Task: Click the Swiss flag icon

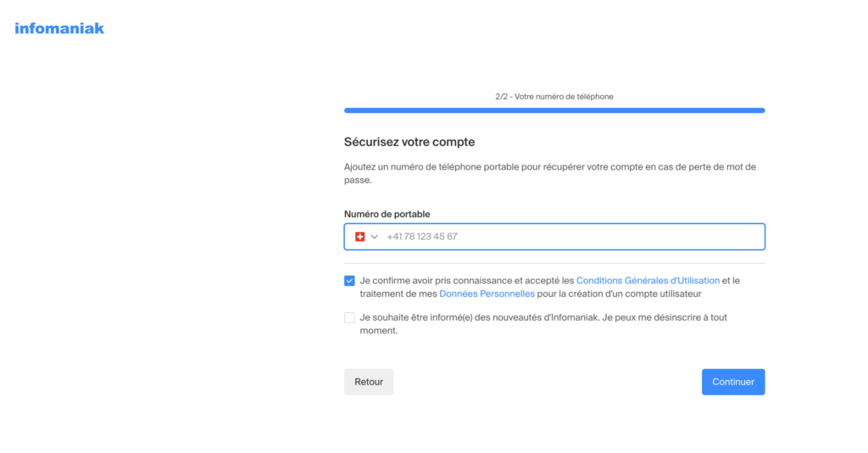Action: (359, 237)
